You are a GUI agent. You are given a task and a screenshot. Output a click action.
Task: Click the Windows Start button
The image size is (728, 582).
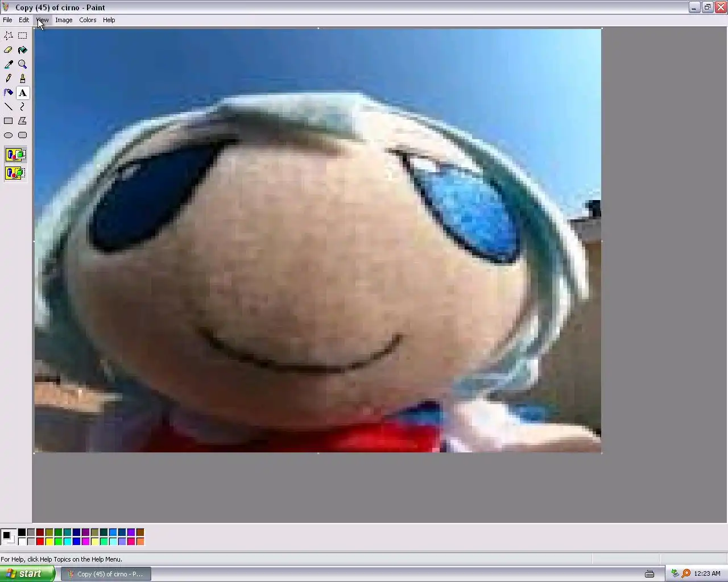click(27, 573)
